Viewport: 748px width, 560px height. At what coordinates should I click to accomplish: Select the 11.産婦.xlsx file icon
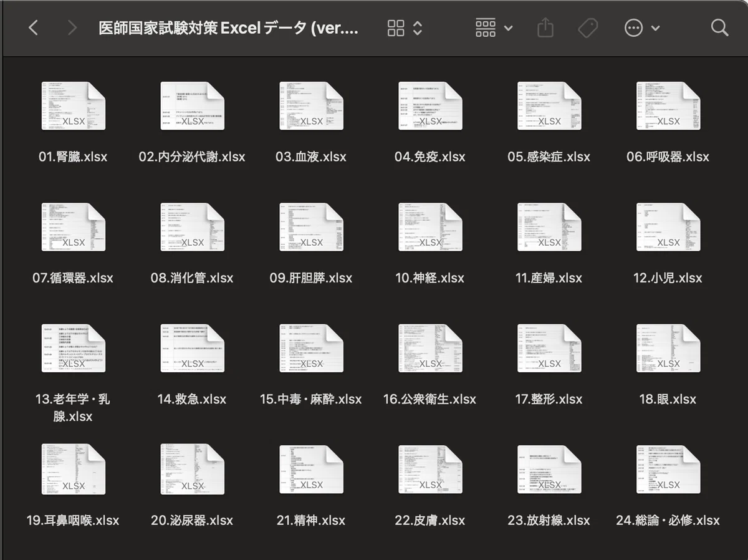549,227
